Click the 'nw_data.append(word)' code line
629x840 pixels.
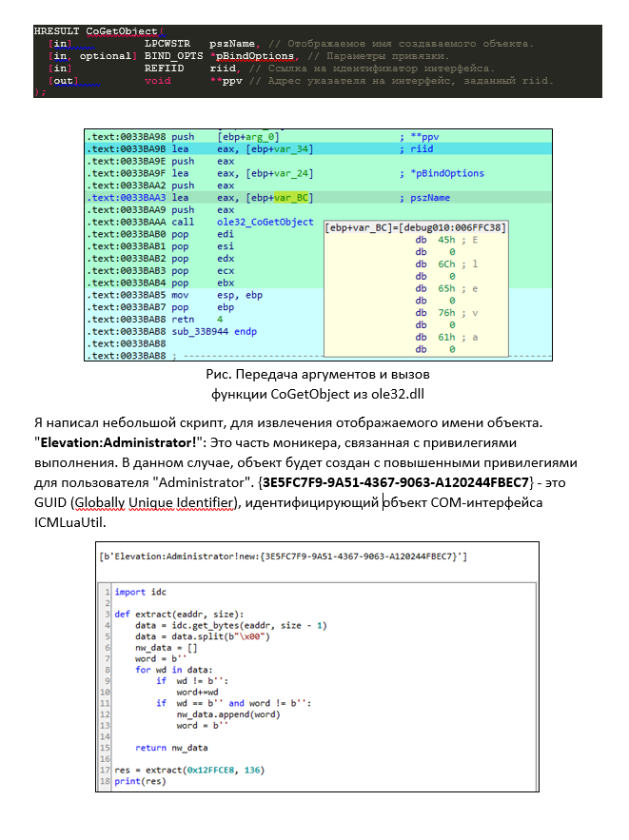(x=228, y=714)
